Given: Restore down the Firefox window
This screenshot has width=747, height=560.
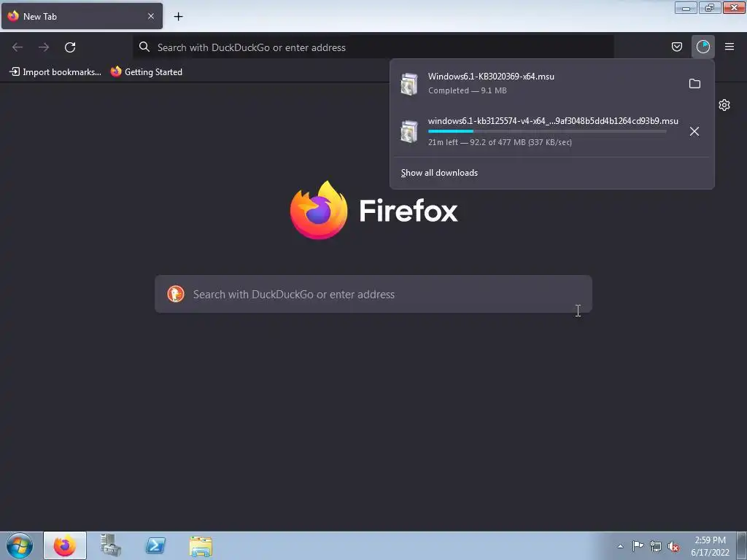Looking at the screenshot, I should [x=710, y=7].
